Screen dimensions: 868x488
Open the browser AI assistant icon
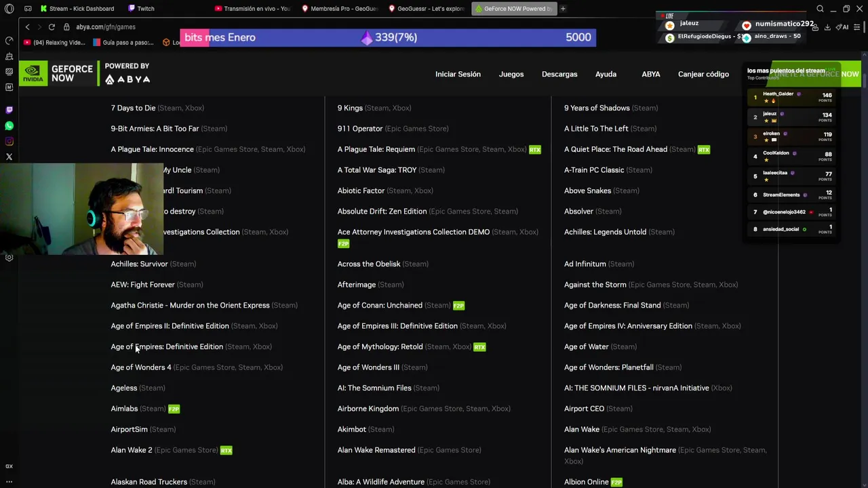point(844,27)
